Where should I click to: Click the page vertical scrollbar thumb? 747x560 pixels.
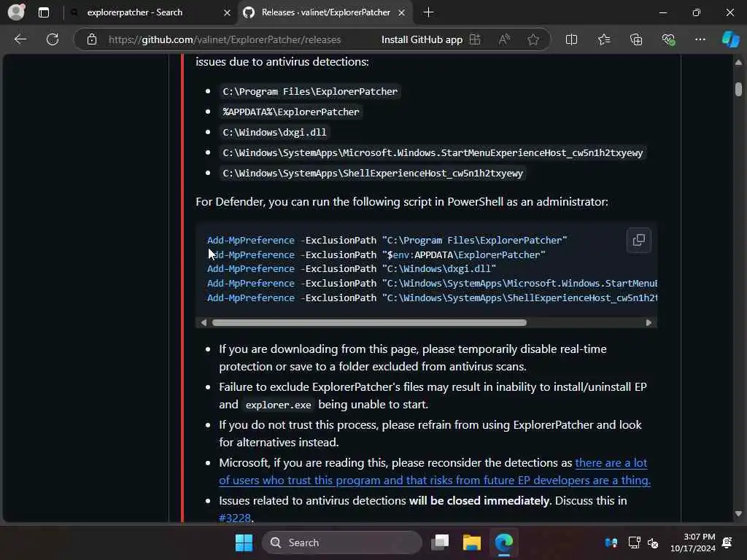pyautogui.click(x=738, y=89)
